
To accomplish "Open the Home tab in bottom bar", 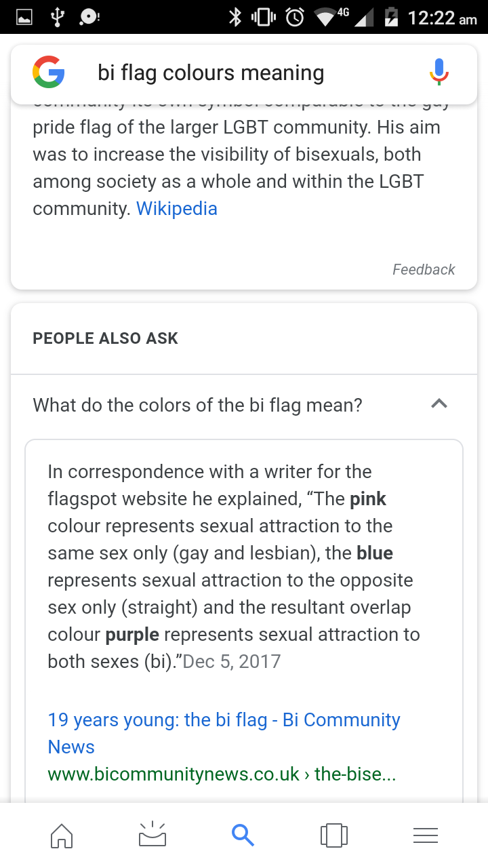I will click(62, 835).
